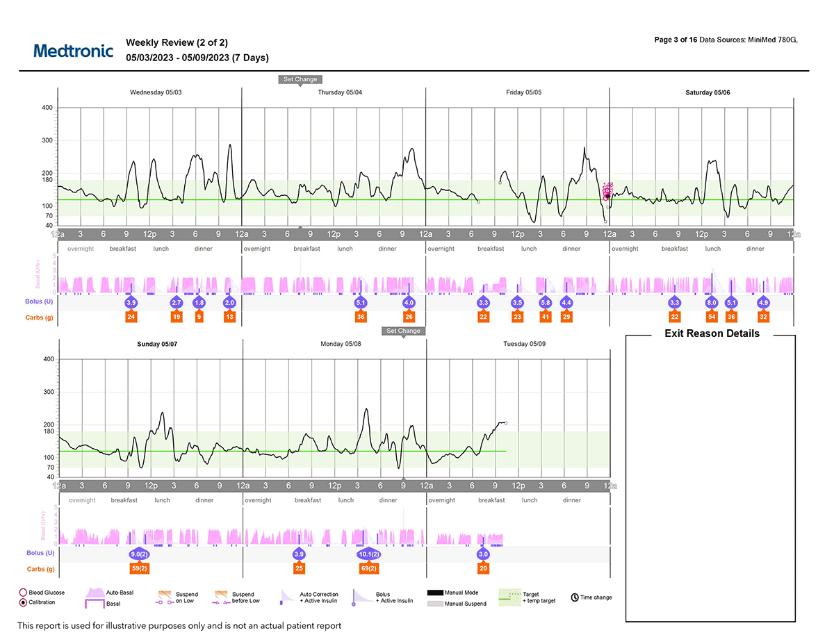Click the 10.1(2) bolus bubble

point(368,554)
